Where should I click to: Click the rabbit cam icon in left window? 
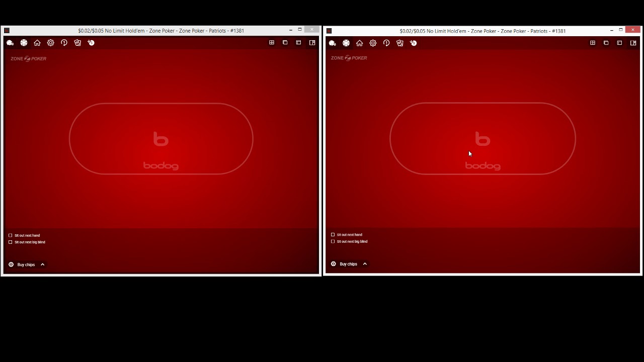click(x=91, y=43)
